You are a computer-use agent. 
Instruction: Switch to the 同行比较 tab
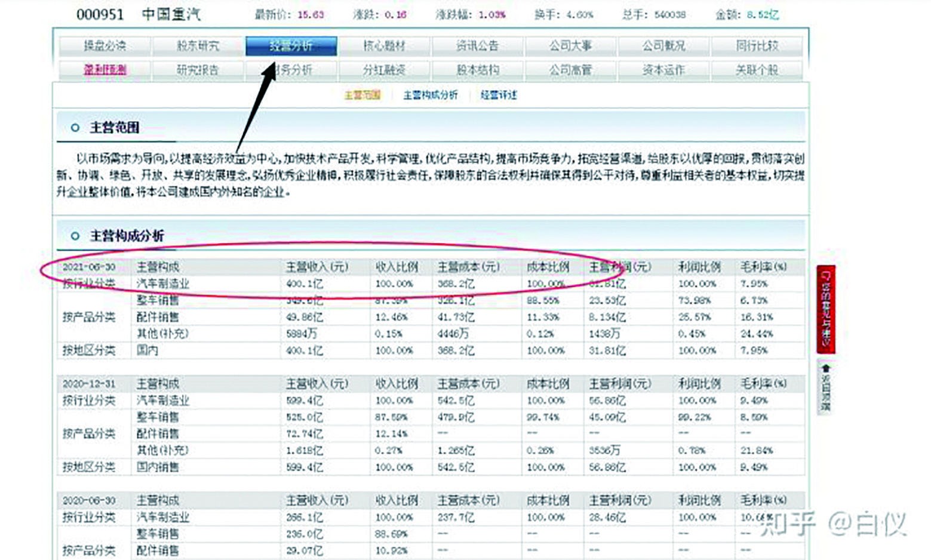click(x=756, y=45)
